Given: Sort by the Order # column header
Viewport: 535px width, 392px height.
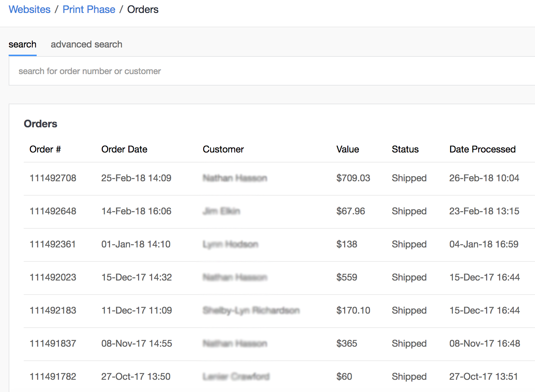Looking at the screenshot, I should point(45,149).
